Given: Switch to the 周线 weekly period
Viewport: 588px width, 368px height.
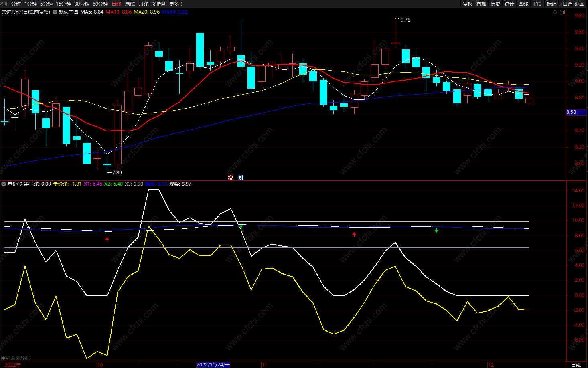Looking at the screenshot, I should coord(130,4).
